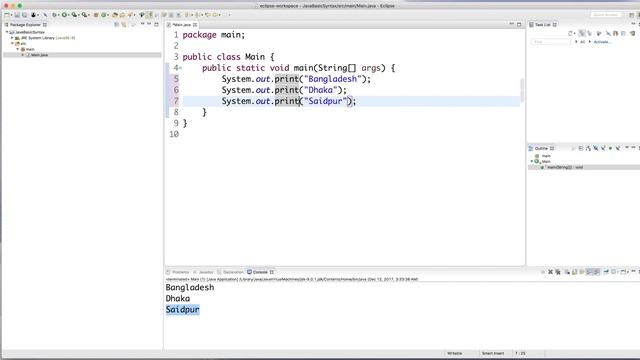Collapse all in the Outline view toolbar
The image size is (640, 360).
[581, 148]
